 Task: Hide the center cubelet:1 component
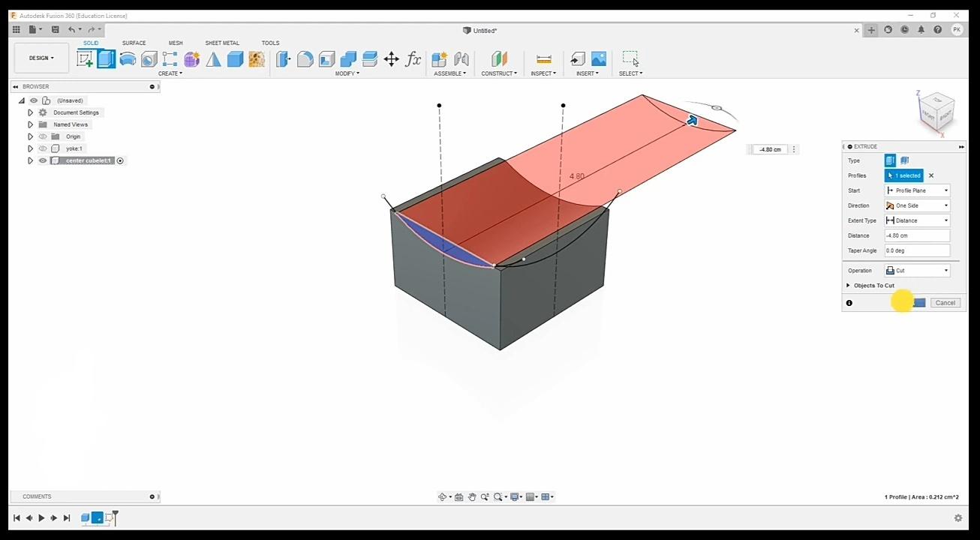(x=43, y=160)
